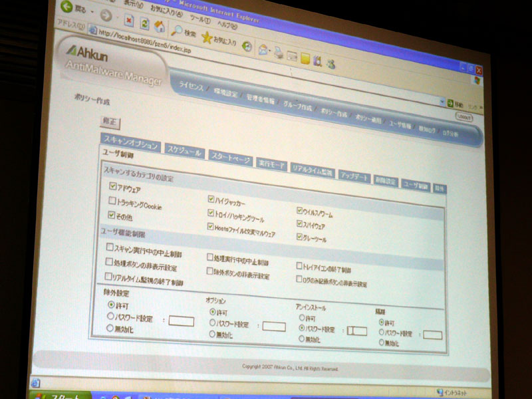532x399 pixels.
Task: Select the スキャンオプション tab
Action: (130, 142)
